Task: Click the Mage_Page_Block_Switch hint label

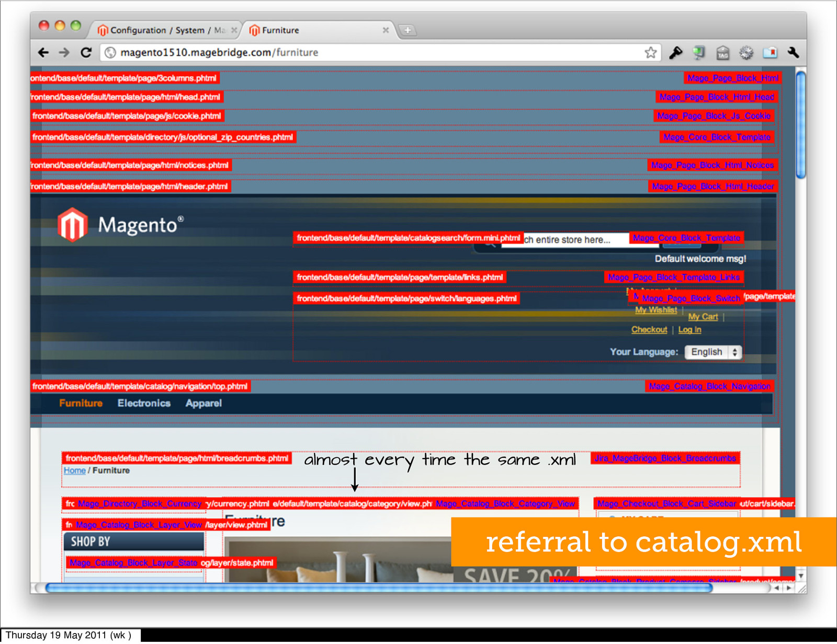Action: [x=691, y=298]
